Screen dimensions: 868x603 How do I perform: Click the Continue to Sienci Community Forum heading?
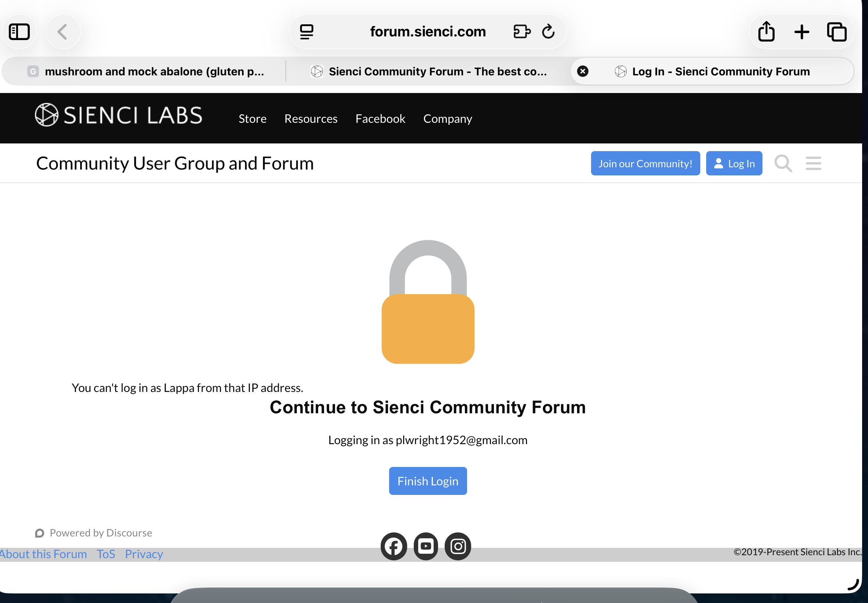pos(428,407)
